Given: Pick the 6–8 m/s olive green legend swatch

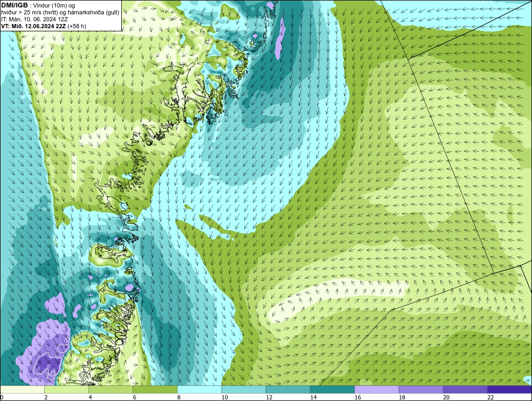Looking at the screenshot, I should tap(155, 389).
